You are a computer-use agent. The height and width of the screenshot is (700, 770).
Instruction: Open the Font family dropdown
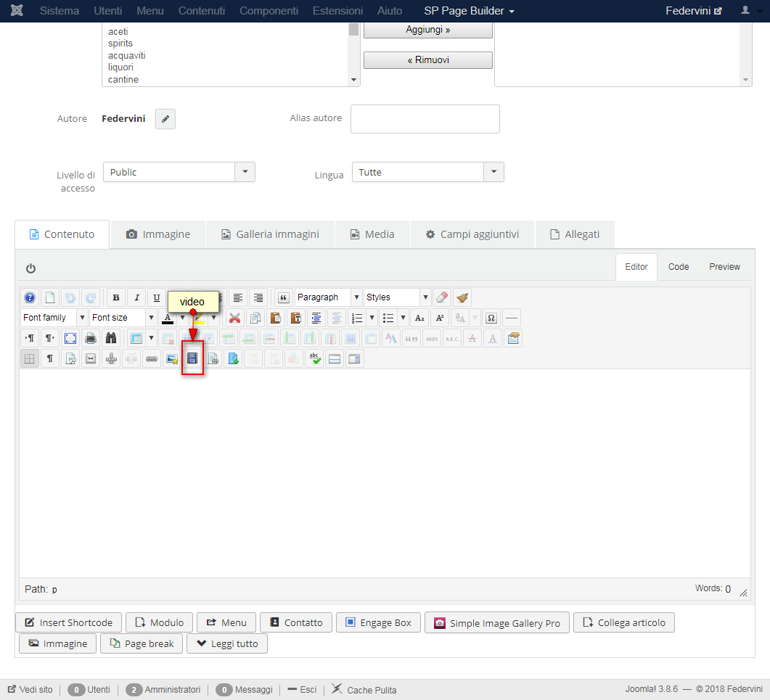(54, 318)
